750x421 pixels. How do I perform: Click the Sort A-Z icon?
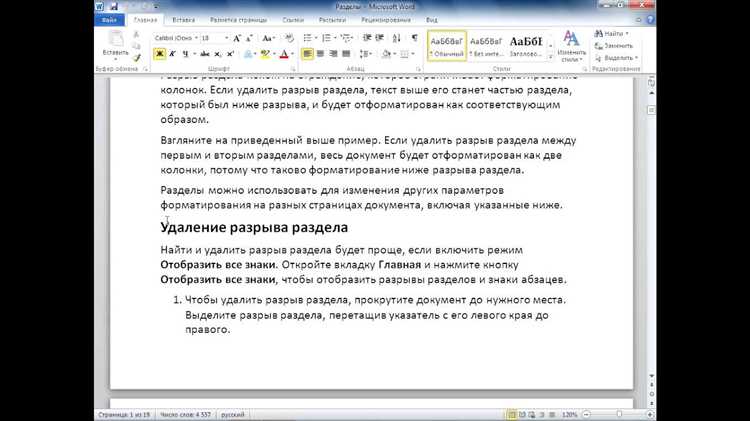coord(397,38)
